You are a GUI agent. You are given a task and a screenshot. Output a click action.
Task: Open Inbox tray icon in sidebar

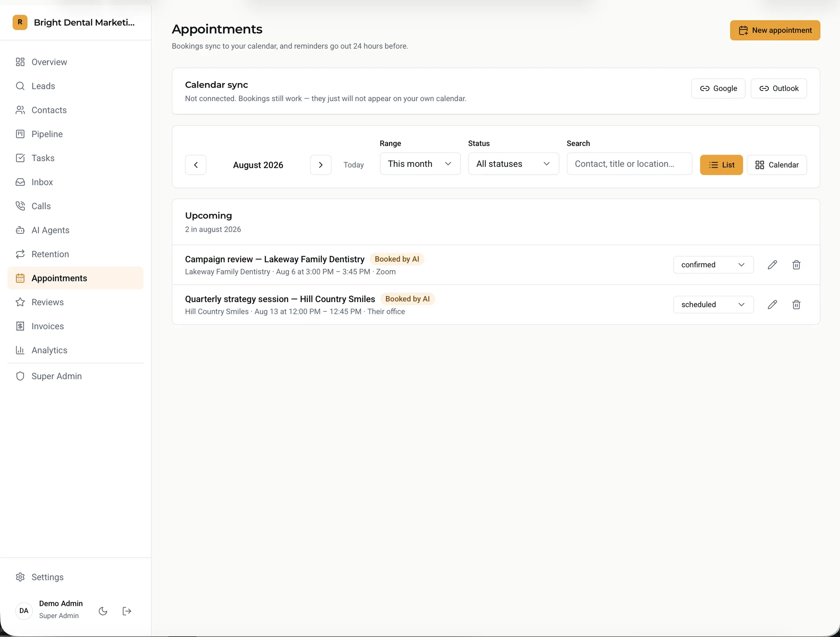tap(20, 182)
